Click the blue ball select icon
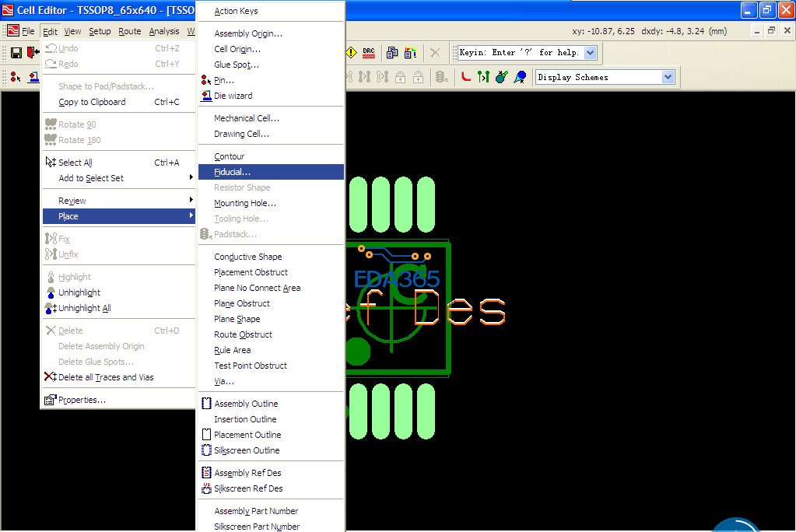 click(x=520, y=77)
